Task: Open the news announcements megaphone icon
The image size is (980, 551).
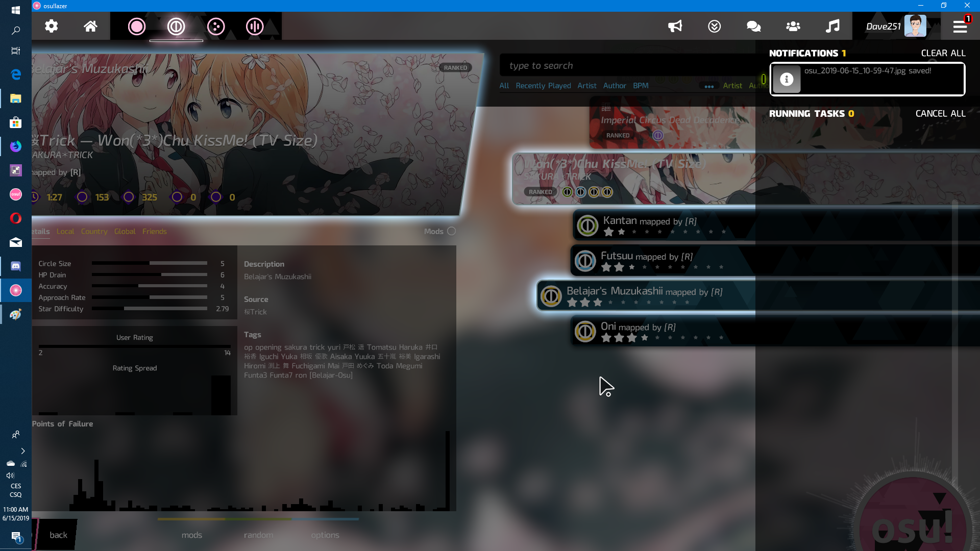Action: (x=675, y=26)
